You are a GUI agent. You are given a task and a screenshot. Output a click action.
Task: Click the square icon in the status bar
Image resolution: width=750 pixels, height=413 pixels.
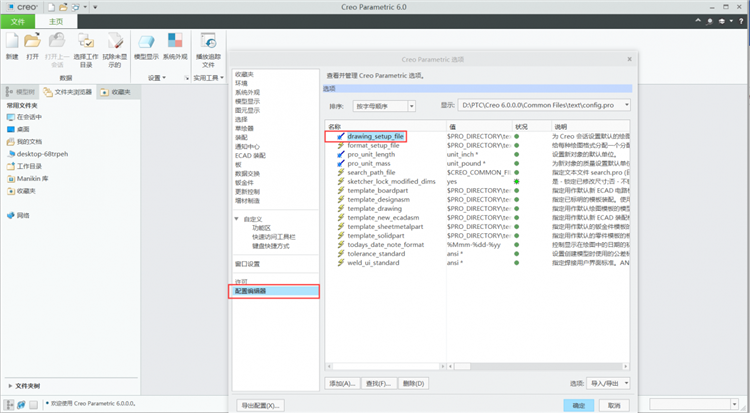click(x=33, y=404)
